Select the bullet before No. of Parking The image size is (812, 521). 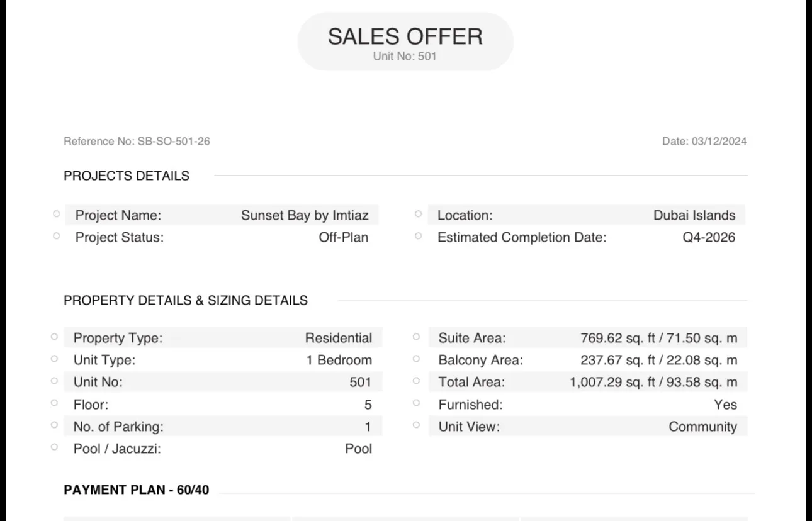54,425
